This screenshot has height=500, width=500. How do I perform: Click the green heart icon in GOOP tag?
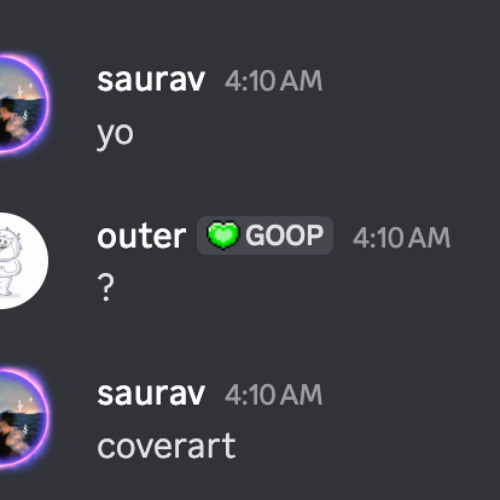tap(223, 235)
